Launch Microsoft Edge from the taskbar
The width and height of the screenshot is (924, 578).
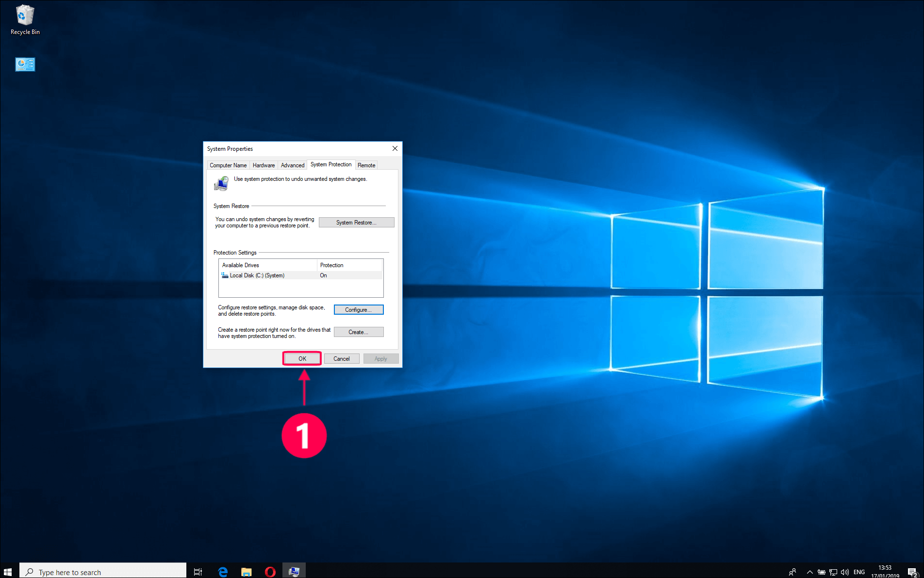[222, 571]
